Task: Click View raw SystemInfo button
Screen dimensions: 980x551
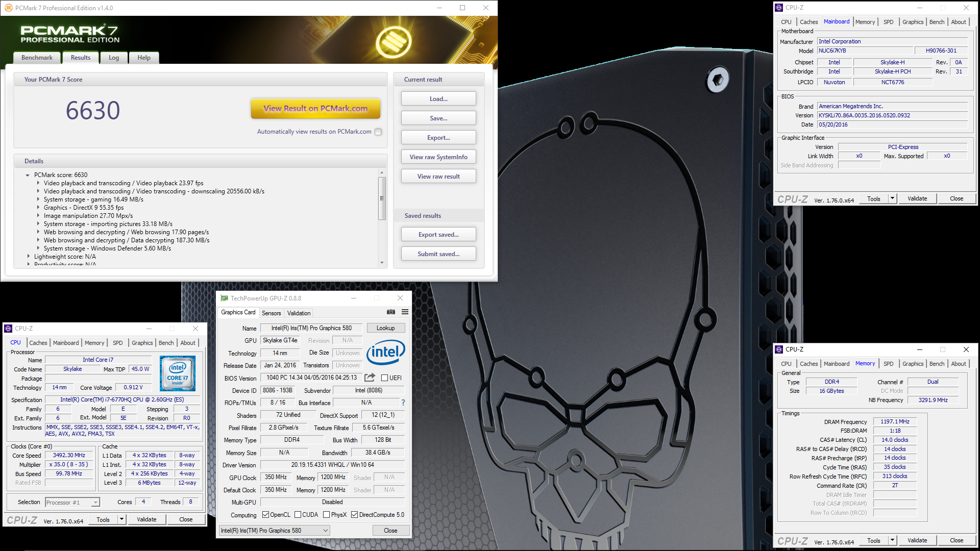Action: pyautogui.click(x=438, y=157)
